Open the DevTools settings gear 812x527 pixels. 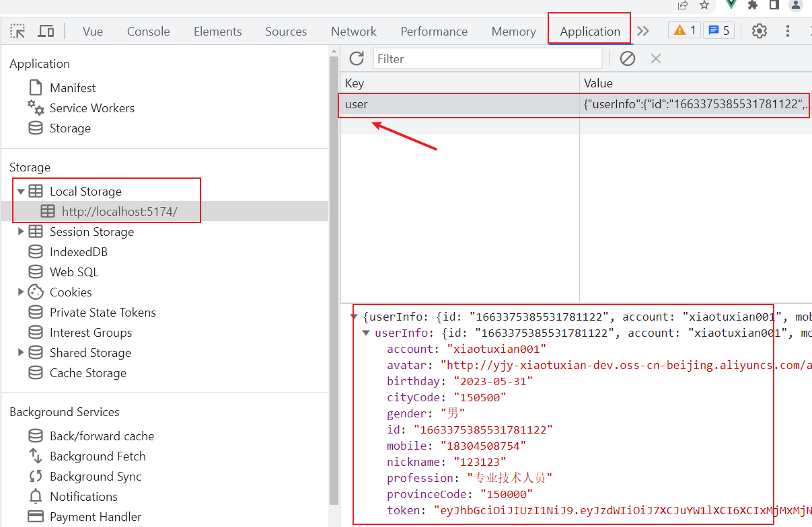(760, 31)
